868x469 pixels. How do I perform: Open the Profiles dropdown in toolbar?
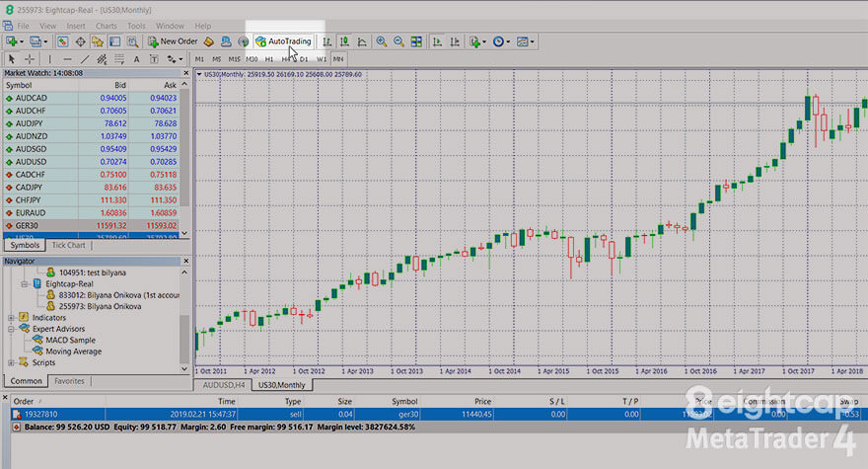point(38,41)
